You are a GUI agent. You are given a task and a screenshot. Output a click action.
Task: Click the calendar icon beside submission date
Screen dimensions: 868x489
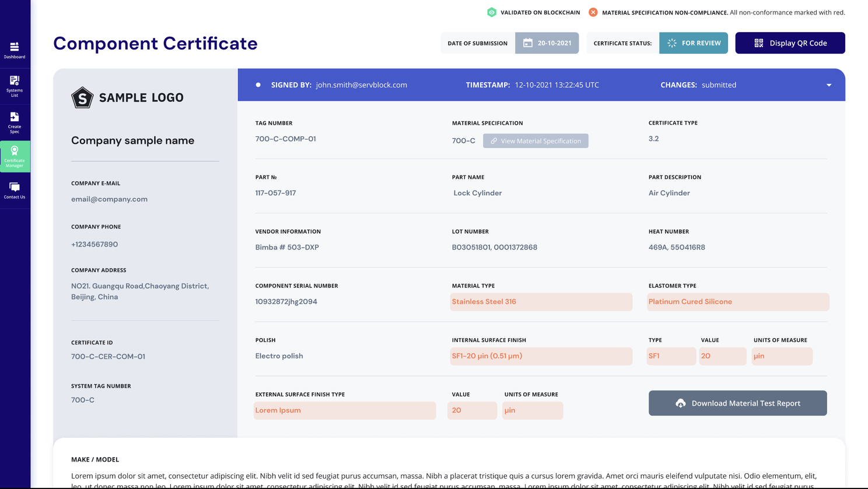[x=528, y=43]
